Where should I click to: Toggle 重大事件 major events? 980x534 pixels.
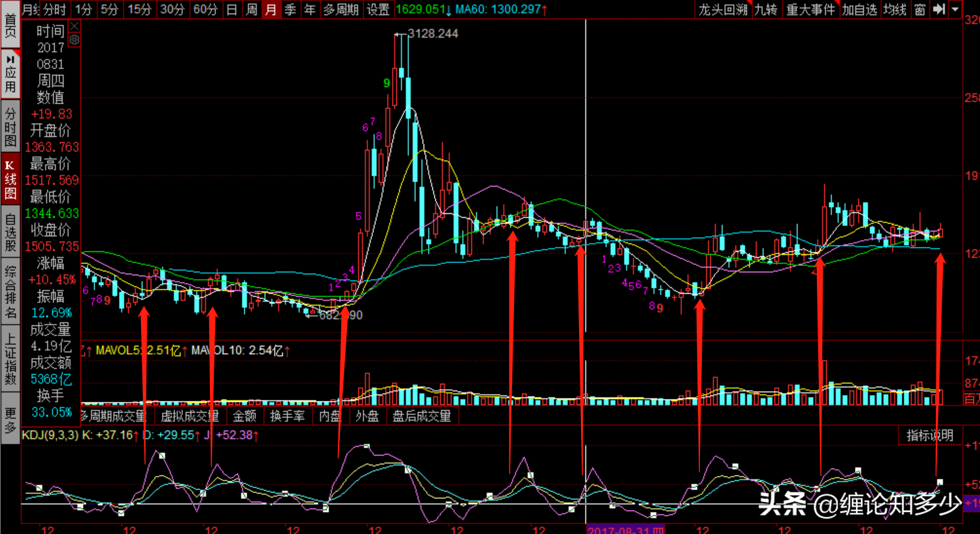[x=810, y=9]
